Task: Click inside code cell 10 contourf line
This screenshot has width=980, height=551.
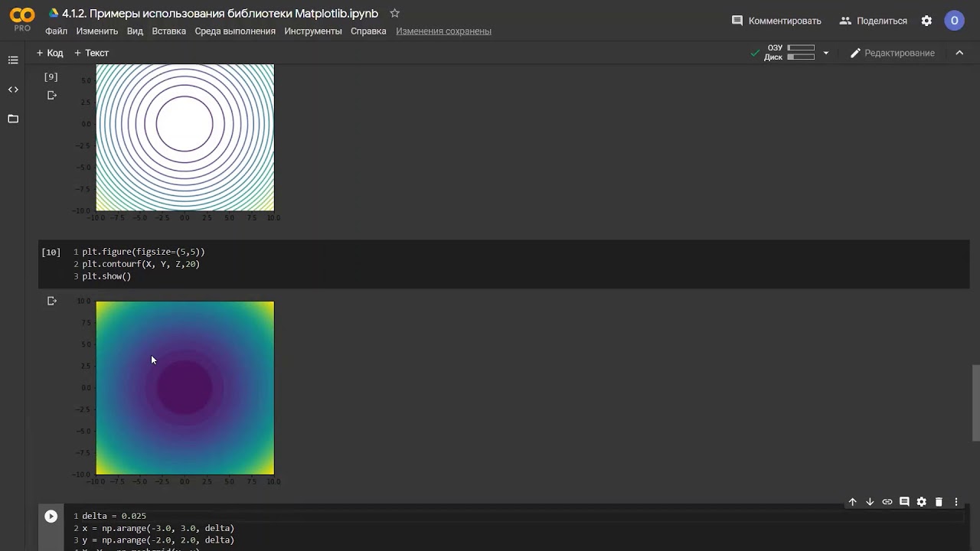Action: point(141,264)
